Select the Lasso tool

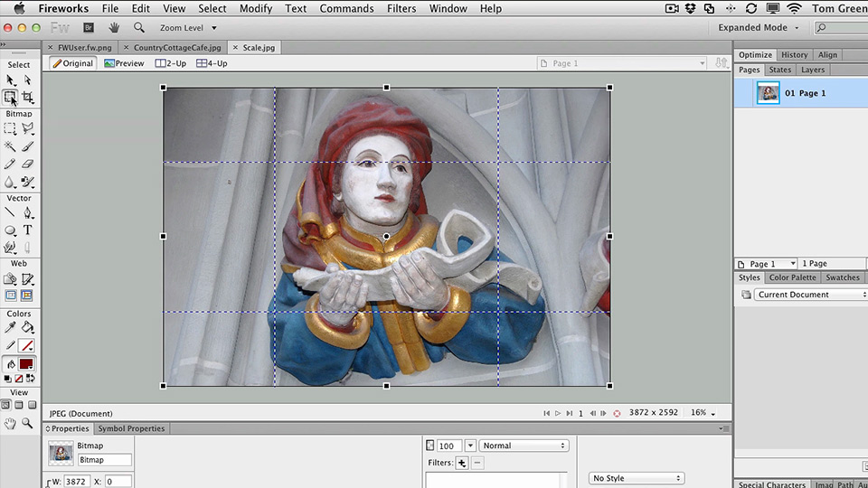point(27,129)
